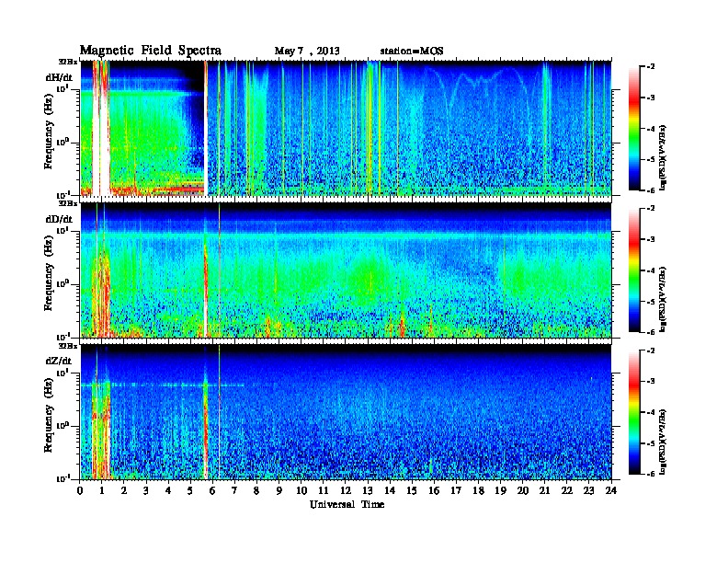Click the color bar beside the dZ/dt panel
This screenshot has width=728, height=563.
pyautogui.click(x=634, y=412)
